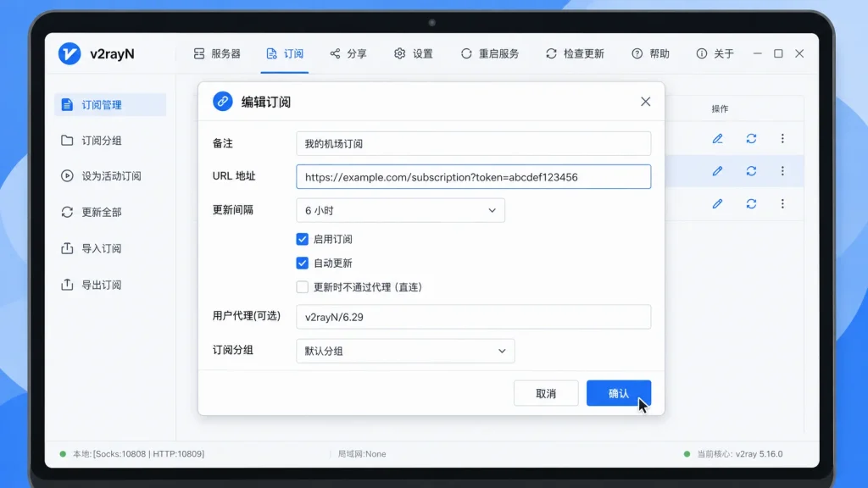Open the 订阅分组 默认分组 dropdown
The width and height of the screenshot is (868, 488).
point(405,351)
